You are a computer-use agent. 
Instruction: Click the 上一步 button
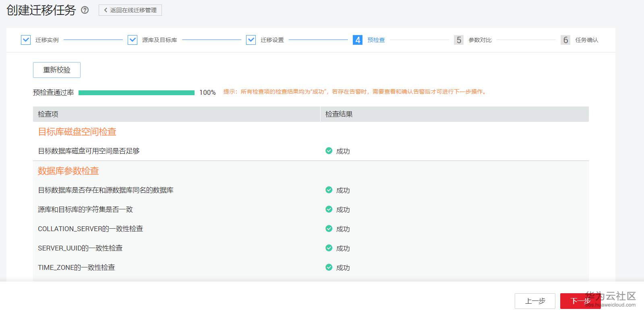535,301
